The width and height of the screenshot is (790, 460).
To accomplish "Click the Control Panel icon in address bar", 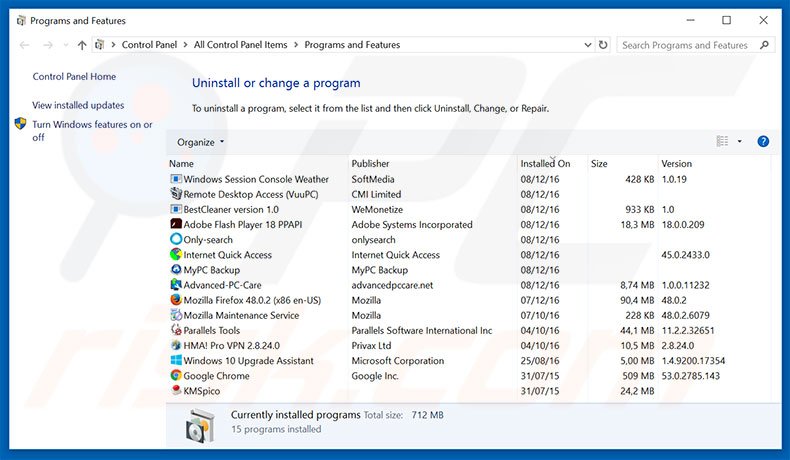I will (x=100, y=45).
